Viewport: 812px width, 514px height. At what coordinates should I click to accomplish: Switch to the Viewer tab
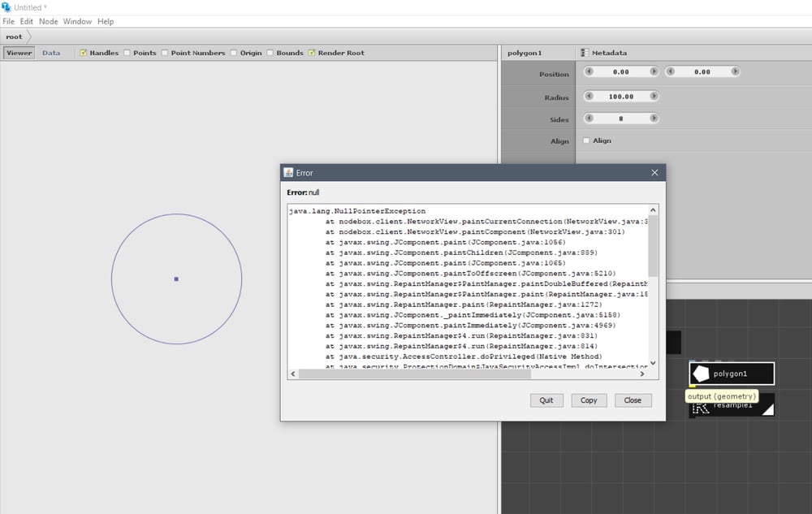(x=19, y=53)
